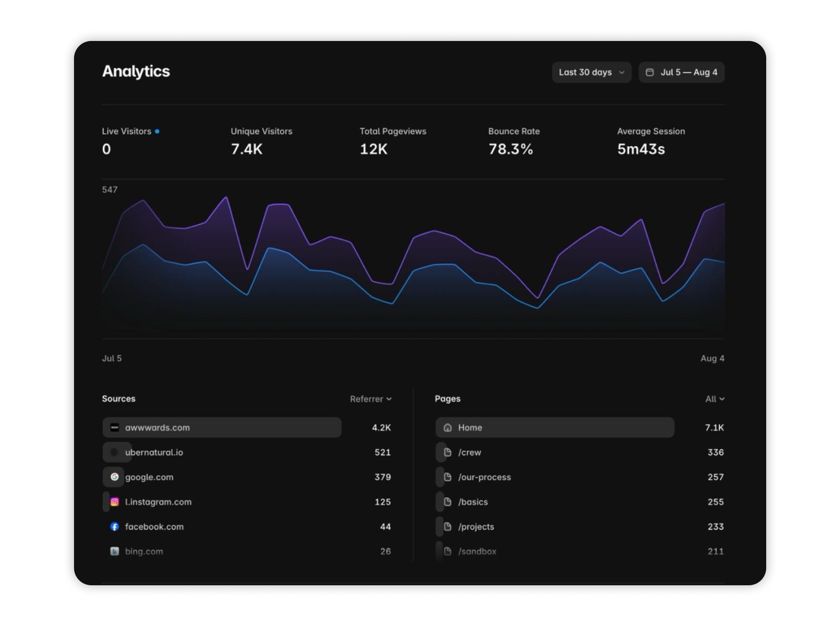This screenshot has height=626, width=840.
Task: Click the Average Session 5m43s metric
Action: [x=651, y=141]
